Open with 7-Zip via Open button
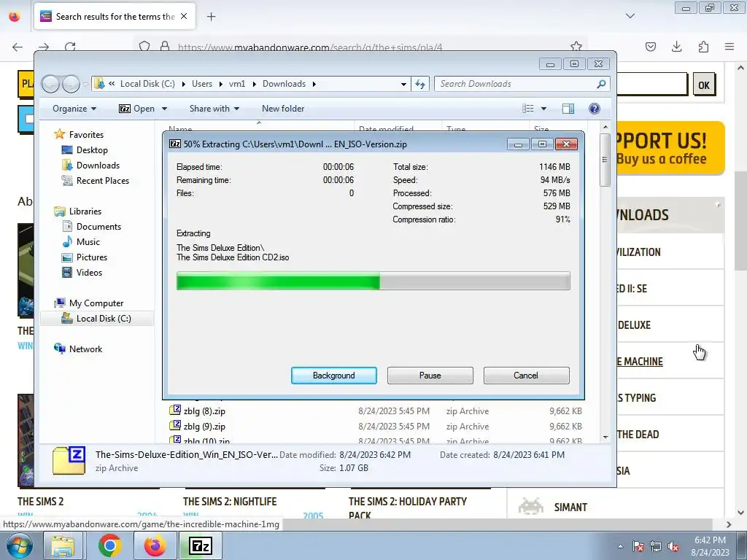The image size is (747, 560). (x=136, y=109)
